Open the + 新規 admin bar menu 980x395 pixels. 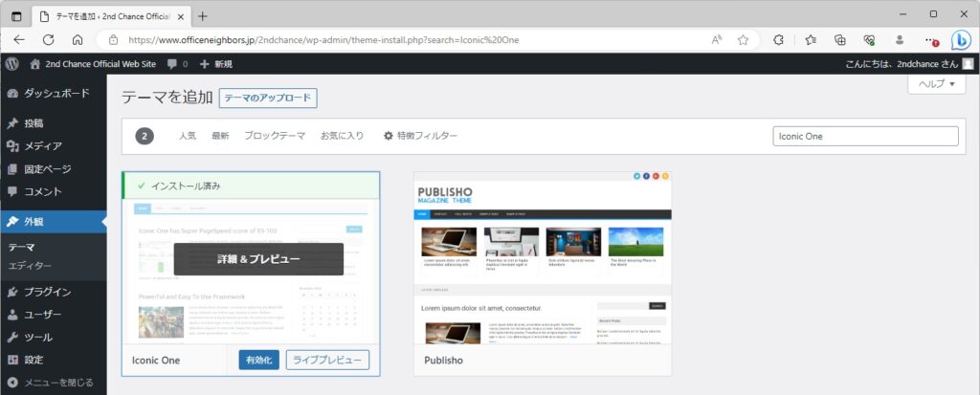(215, 64)
